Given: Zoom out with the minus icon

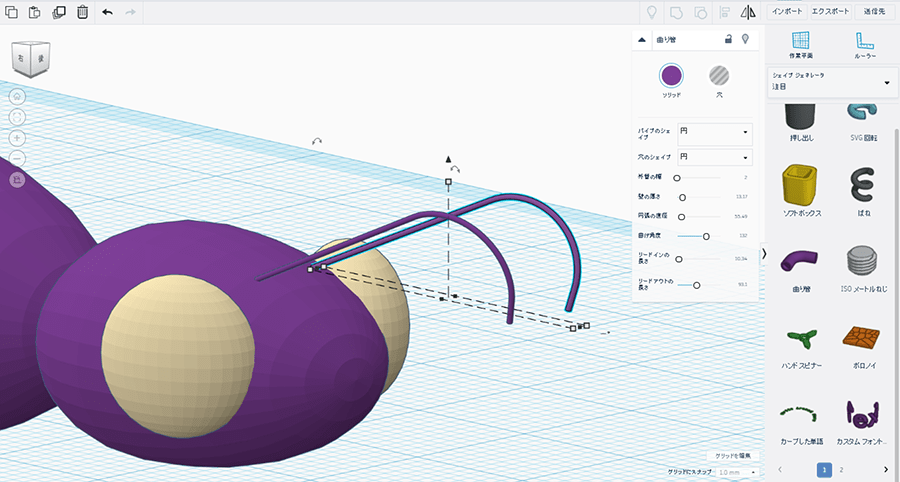Looking at the screenshot, I should tap(17, 158).
